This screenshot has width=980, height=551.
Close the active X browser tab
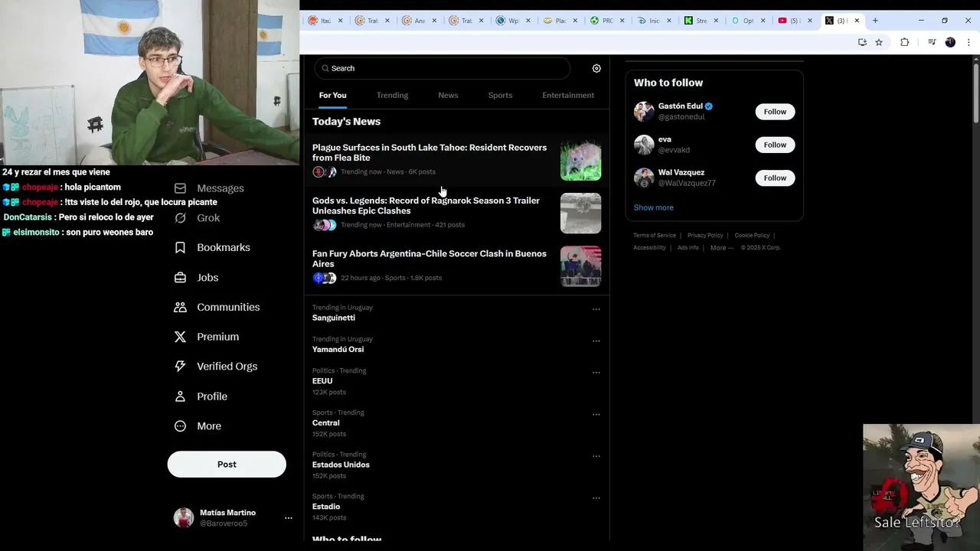tap(857, 21)
